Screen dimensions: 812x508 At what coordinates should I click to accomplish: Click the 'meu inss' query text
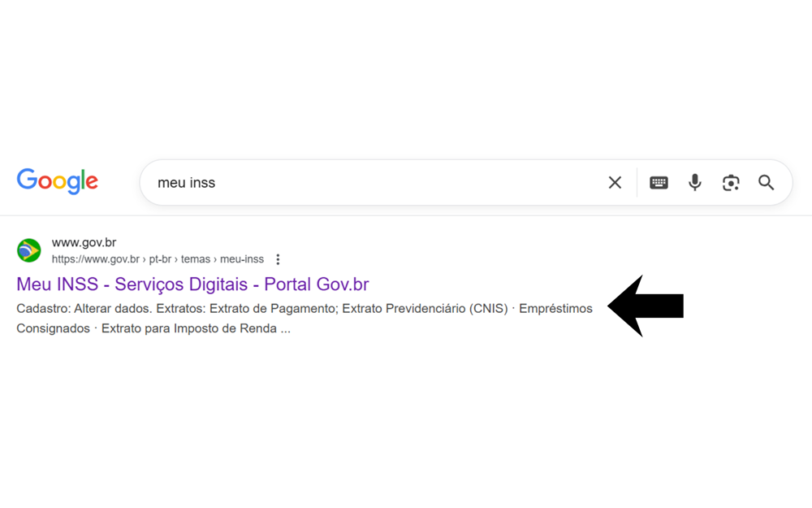coord(186,183)
